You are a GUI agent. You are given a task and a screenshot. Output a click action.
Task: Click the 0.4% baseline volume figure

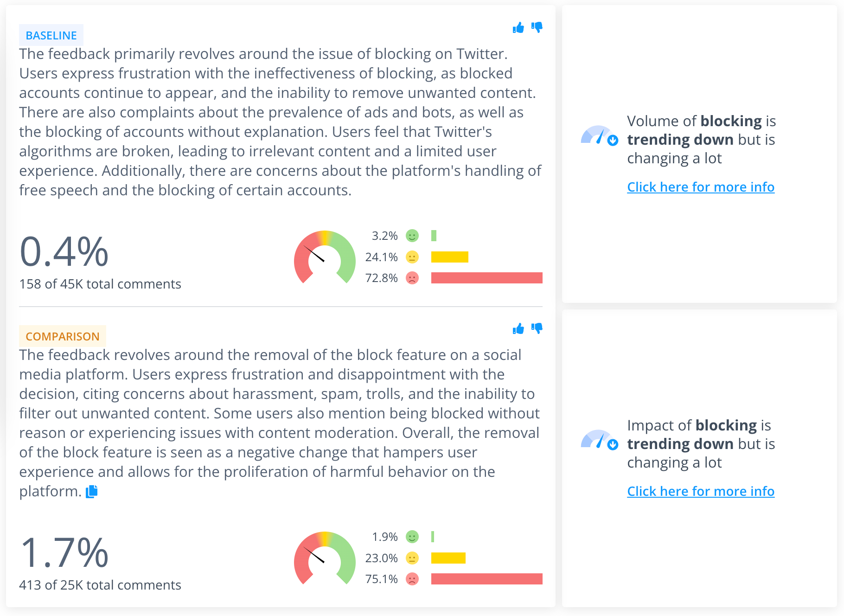click(x=64, y=252)
